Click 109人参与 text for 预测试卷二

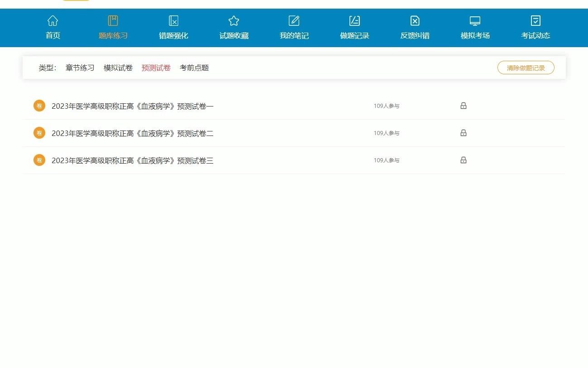[387, 133]
